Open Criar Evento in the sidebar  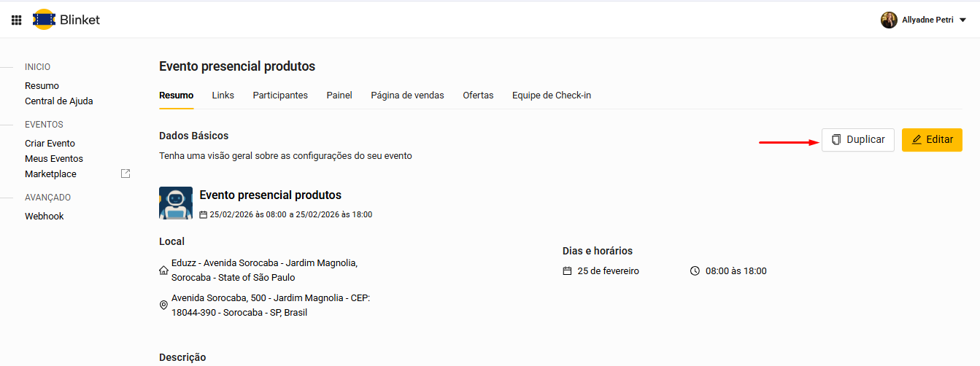[50, 144]
